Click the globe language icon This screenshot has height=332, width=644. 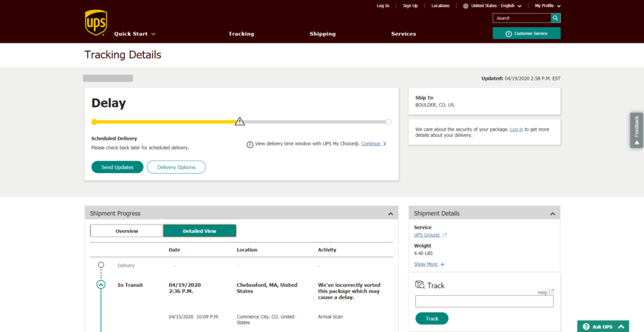coord(466,6)
